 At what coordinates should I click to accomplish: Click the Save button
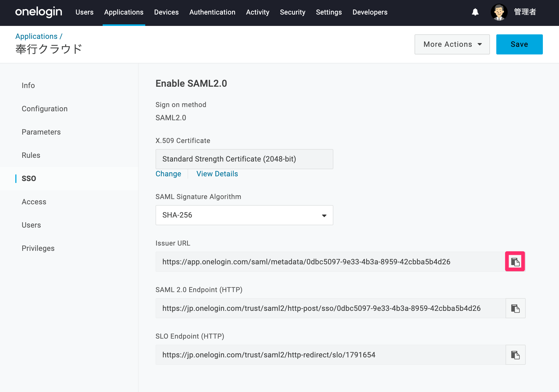click(x=519, y=44)
